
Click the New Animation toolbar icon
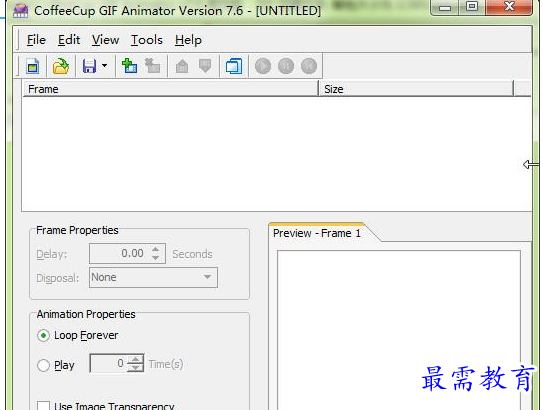[33, 66]
